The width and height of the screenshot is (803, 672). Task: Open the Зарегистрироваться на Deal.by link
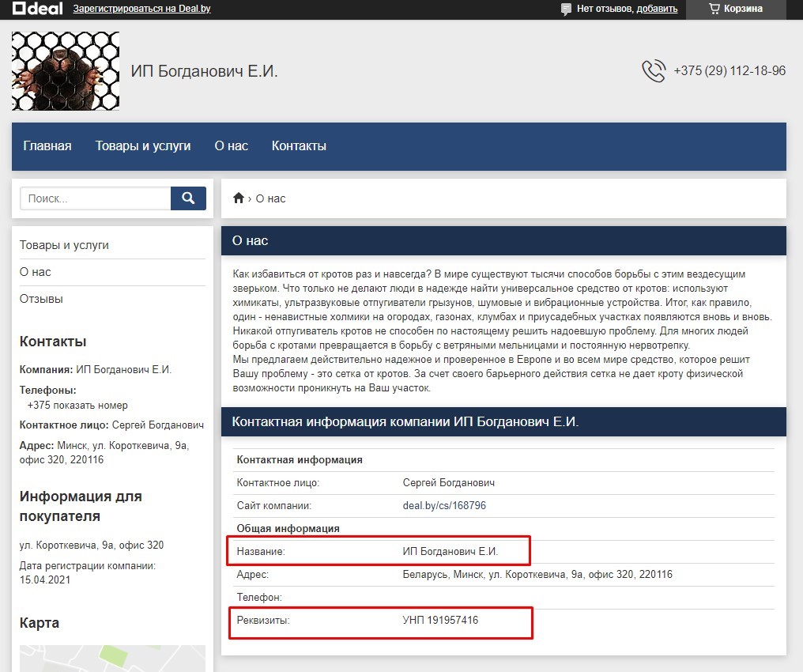141,9
